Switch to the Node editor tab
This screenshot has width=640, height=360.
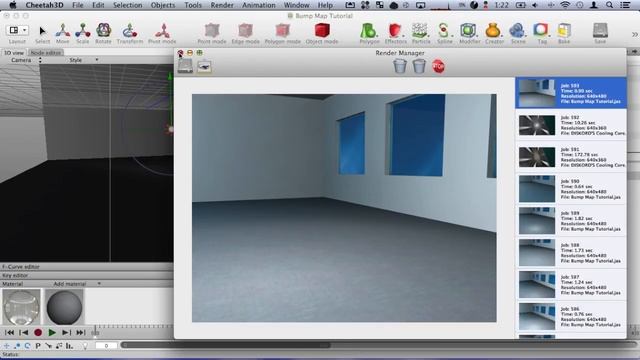[46, 53]
